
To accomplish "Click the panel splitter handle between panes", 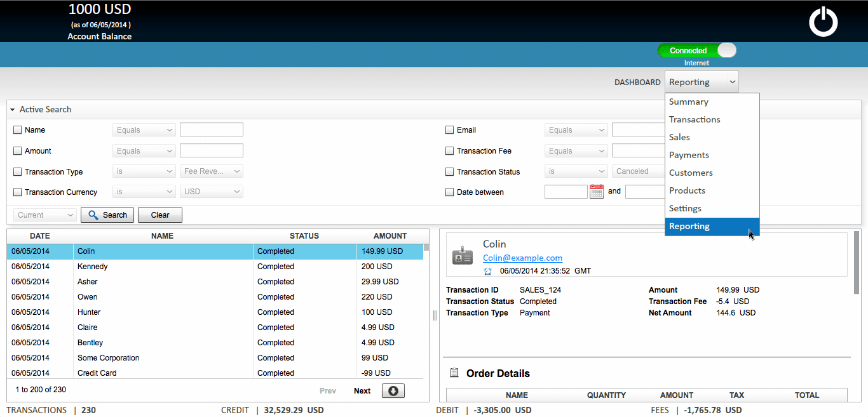I will click(435, 315).
